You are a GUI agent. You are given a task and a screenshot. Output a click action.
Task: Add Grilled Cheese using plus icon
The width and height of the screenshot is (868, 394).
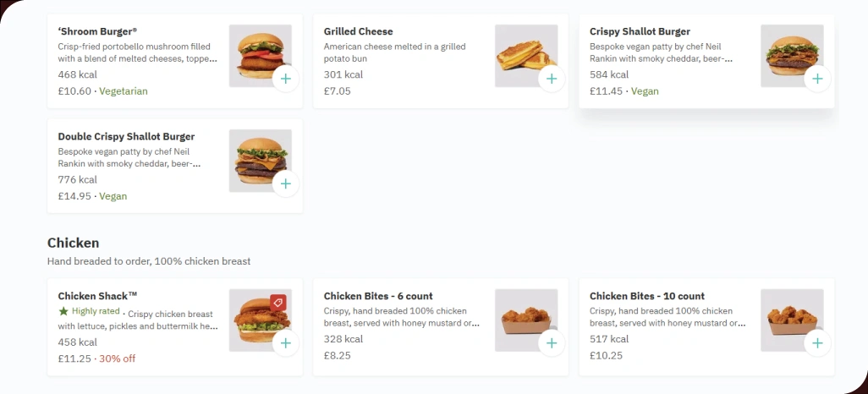552,79
